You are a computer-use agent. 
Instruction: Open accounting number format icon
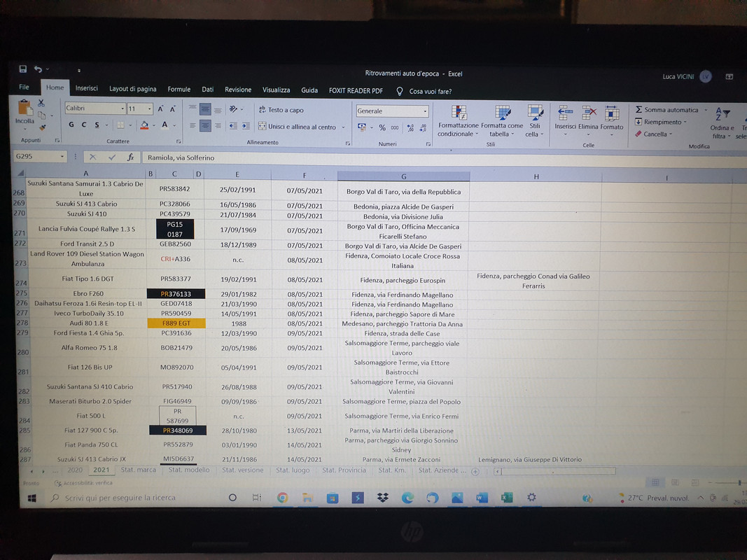[x=362, y=127]
